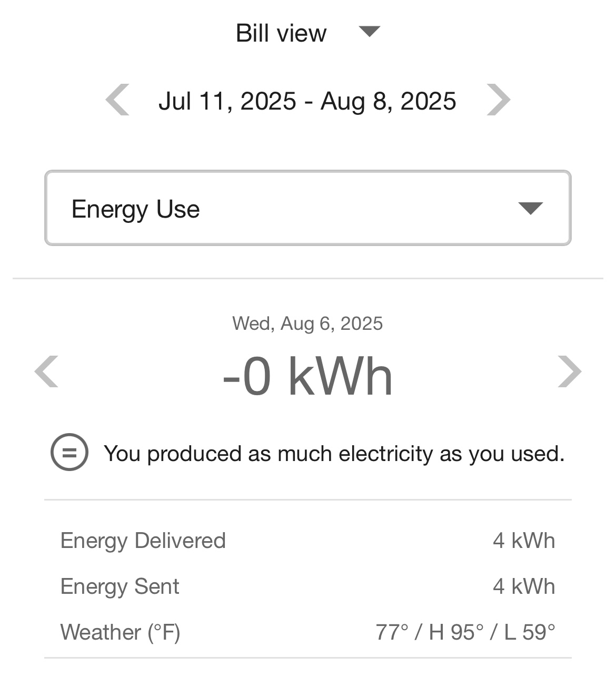
Task: Expand the Energy Use selector triangle
Action: 530,209
